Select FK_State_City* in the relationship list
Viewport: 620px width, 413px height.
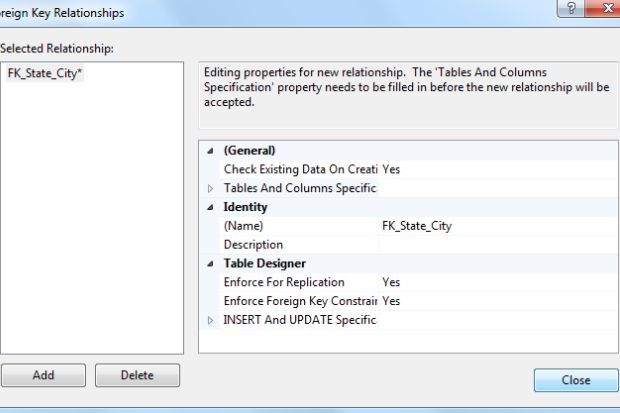point(45,73)
